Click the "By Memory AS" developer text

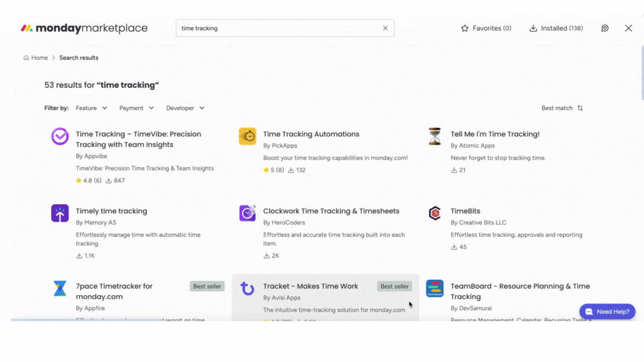pyautogui.click(x=96, y=222)
